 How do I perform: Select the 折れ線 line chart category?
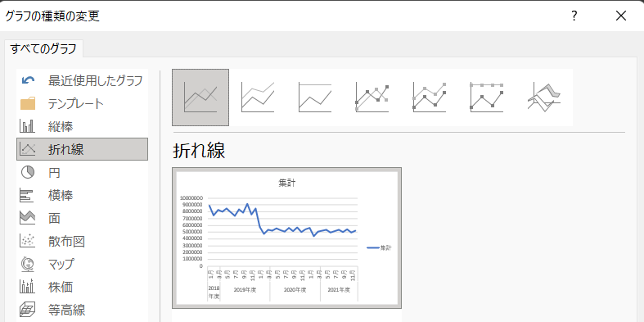point(82,149)
